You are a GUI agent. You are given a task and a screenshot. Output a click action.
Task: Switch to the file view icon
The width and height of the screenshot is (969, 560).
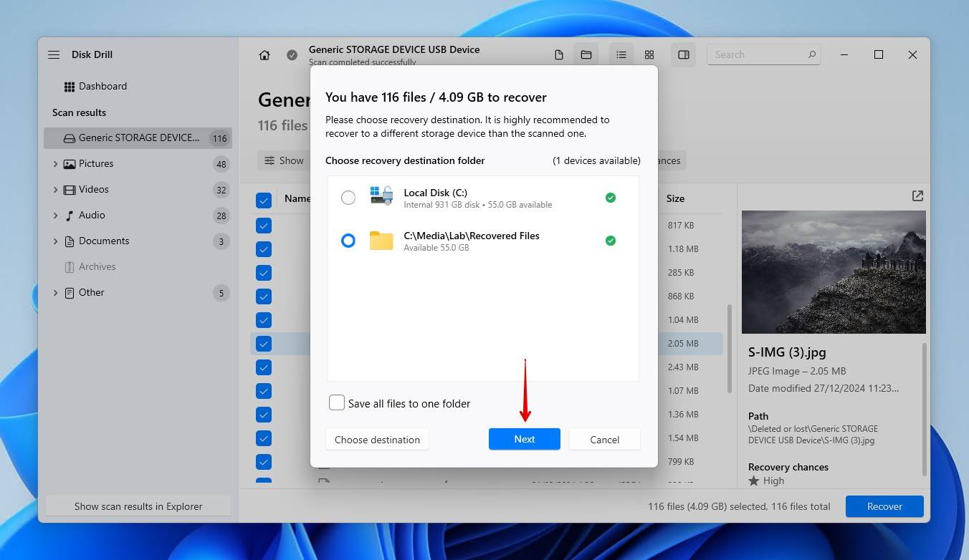coord(559,55)
